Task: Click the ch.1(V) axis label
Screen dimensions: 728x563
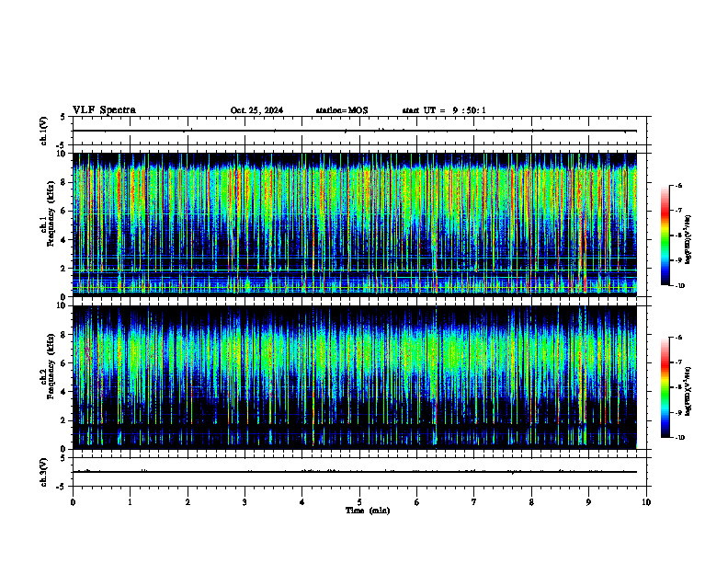Action: click(44, 131)
